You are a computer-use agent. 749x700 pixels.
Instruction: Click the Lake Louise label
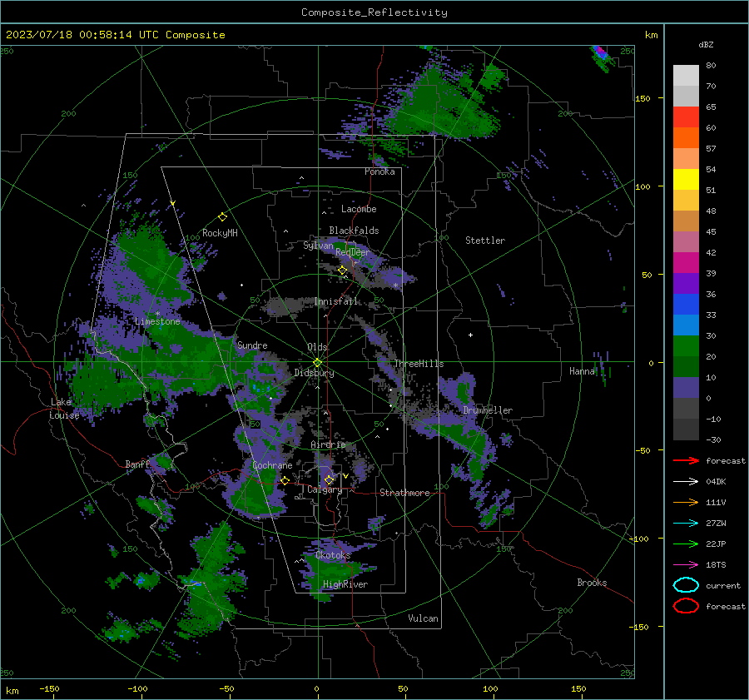(x=64, y=409)
